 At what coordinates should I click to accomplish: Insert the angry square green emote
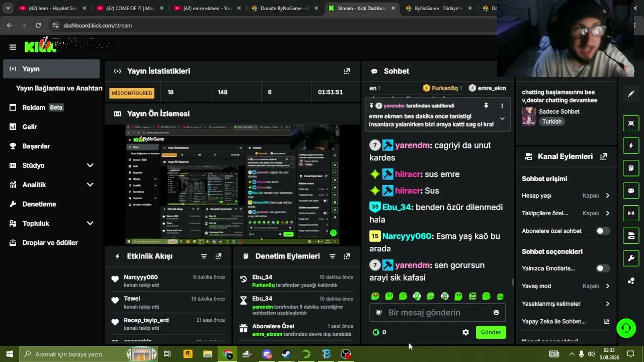(x=472, y=296)
